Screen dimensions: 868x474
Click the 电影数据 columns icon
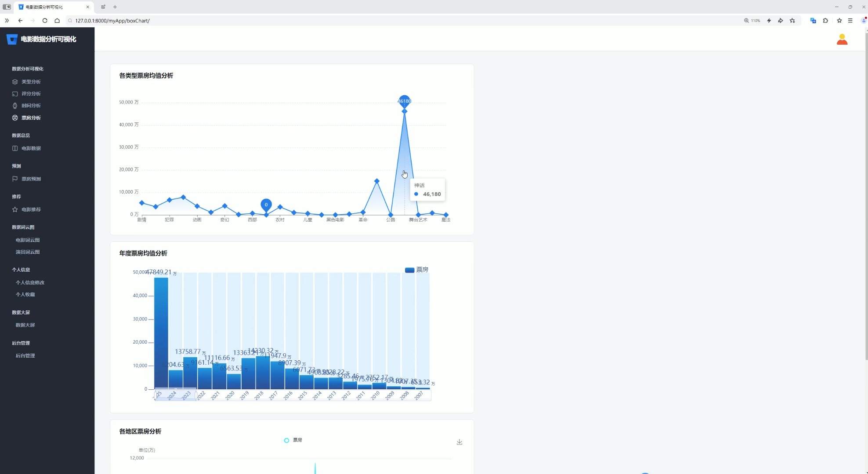[15, 148]
